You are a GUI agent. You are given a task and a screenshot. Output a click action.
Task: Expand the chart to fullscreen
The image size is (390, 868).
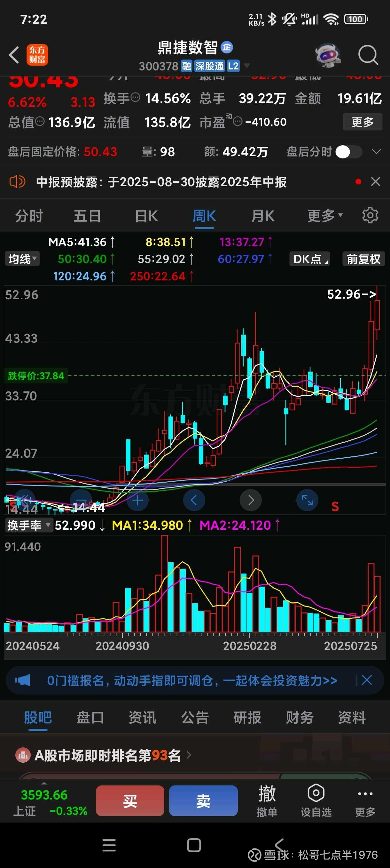pyautogui.click(x=307, y=500)
